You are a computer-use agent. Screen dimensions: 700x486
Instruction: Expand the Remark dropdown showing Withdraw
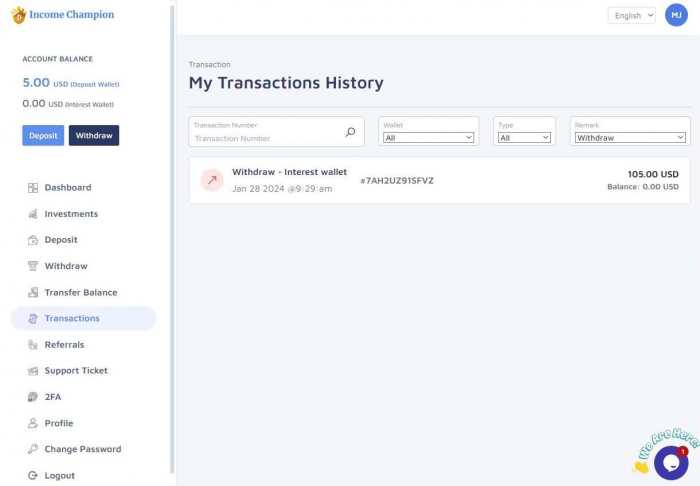pos(630,138)
